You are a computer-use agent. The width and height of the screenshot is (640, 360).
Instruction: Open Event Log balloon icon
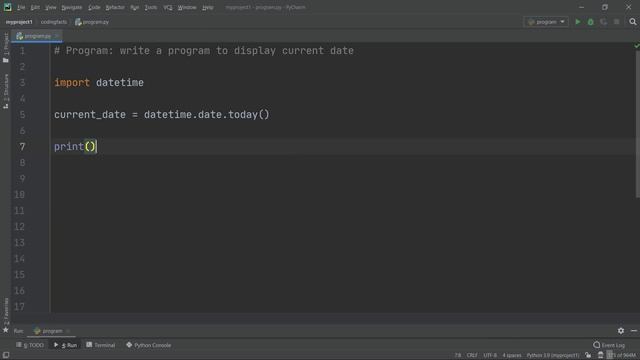pos(596,345)
